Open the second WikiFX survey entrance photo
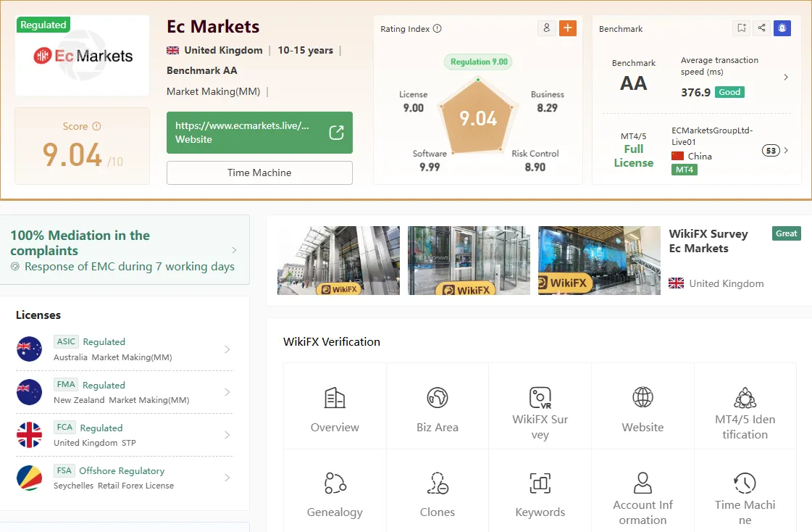The width and height of the screenshot is (812, 532). click(469, 260)
